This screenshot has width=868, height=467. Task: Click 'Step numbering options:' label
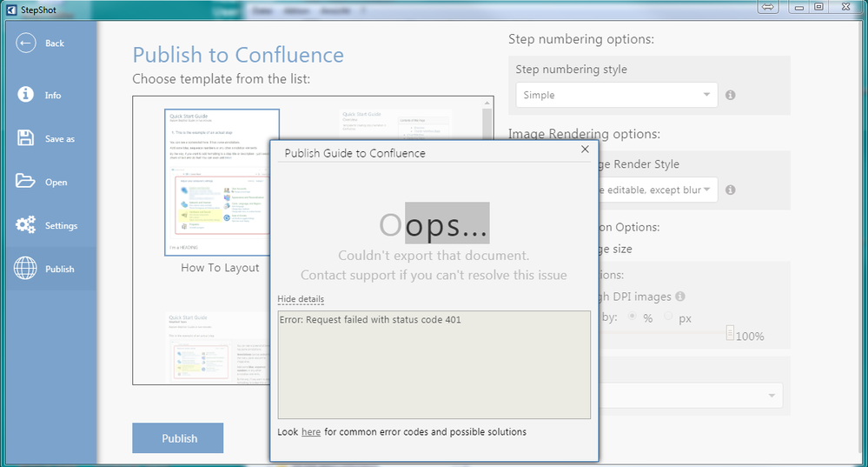pyautogui.click(x=581, y=39)
